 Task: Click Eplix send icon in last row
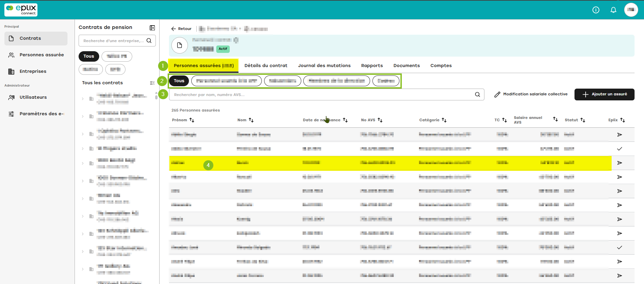pyautogui.click(x=619, y=276)
